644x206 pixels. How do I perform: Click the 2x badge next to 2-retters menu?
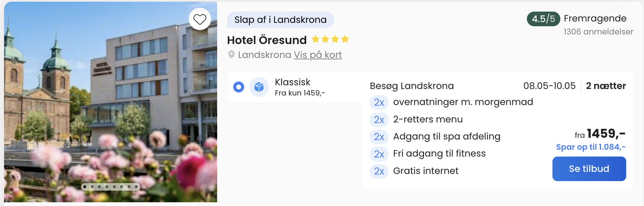coord(379,120)
